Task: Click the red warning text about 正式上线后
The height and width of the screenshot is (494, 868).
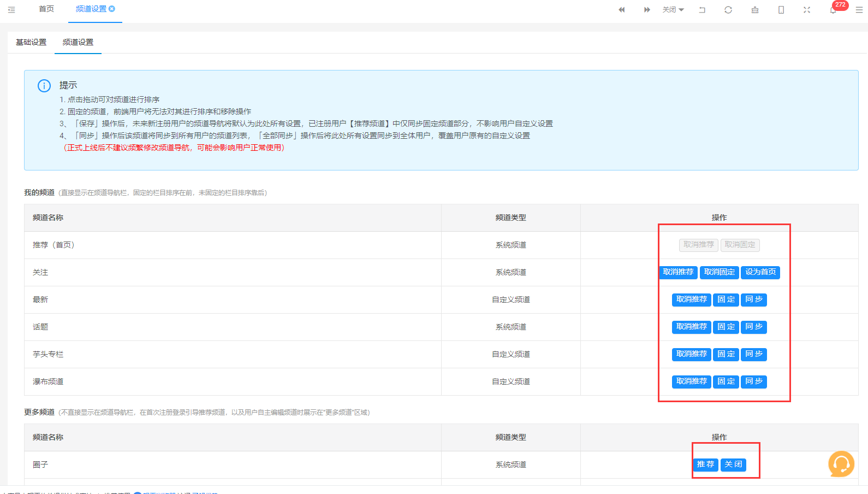Action: (x=174, y=148)
